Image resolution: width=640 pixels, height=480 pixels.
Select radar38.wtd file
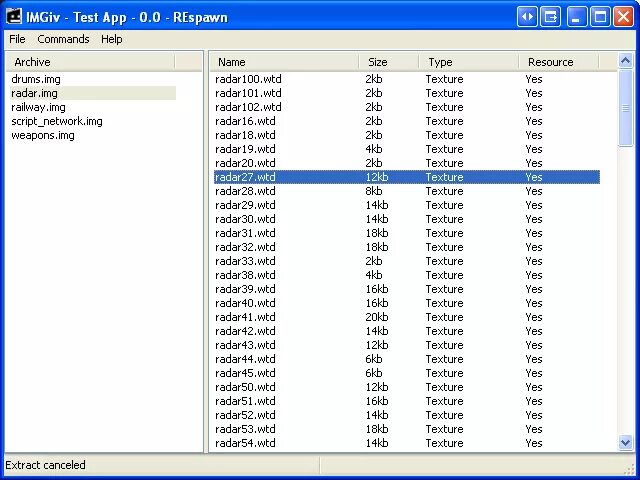click(407, 275)
